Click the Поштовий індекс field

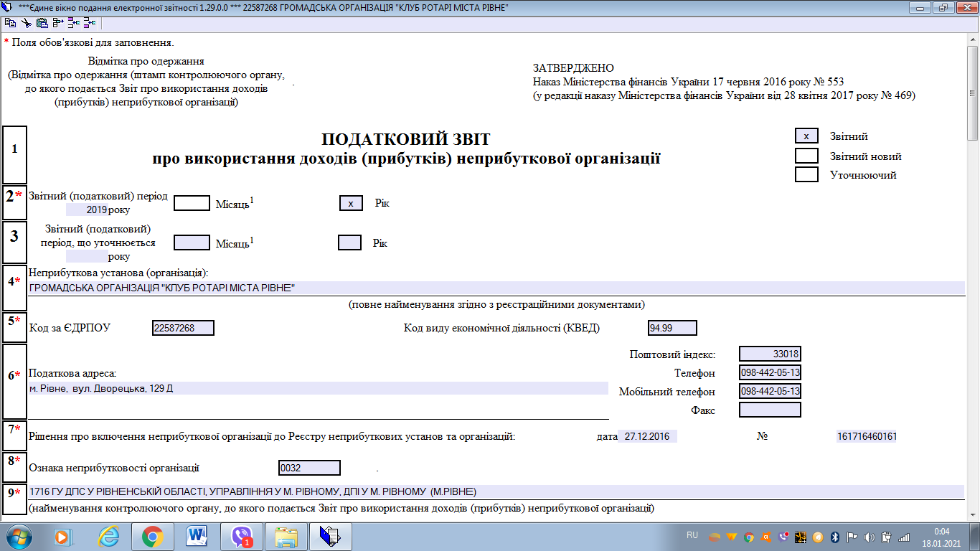coord(769,354)
